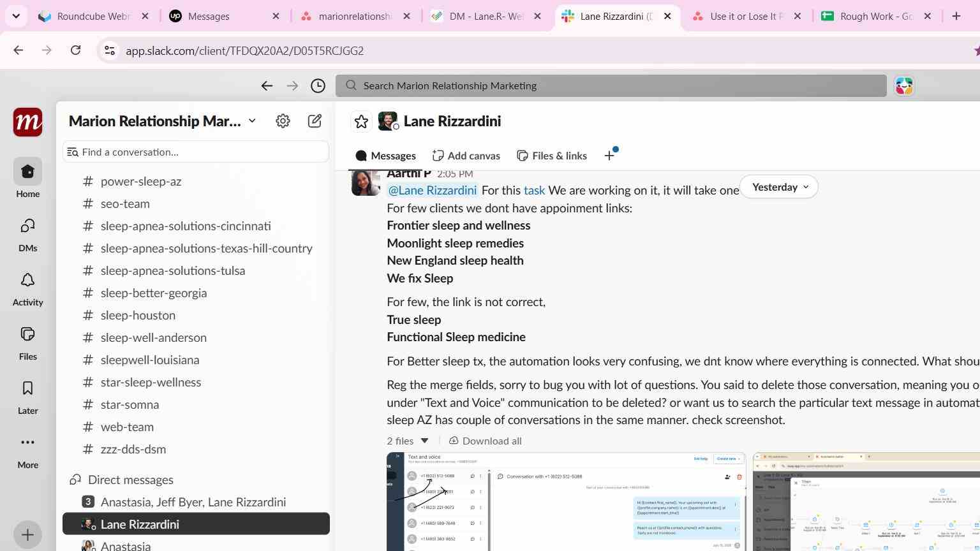Switch to Files & links tab
The image size is (980, 551).
(552, 156)
